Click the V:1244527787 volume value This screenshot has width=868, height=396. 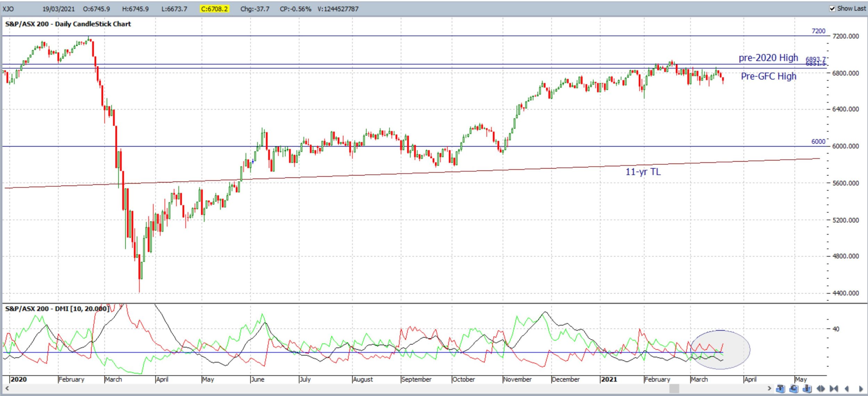click(338, 9)
